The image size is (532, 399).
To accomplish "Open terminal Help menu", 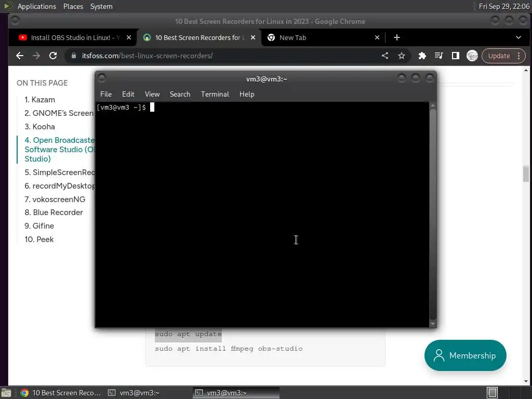I will pos(247,95).
